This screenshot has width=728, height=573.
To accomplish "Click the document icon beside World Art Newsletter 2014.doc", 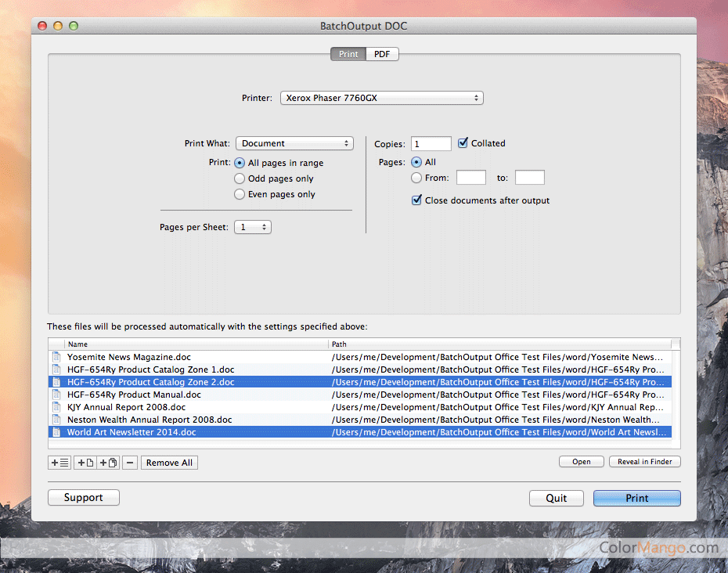I will 56,432.
